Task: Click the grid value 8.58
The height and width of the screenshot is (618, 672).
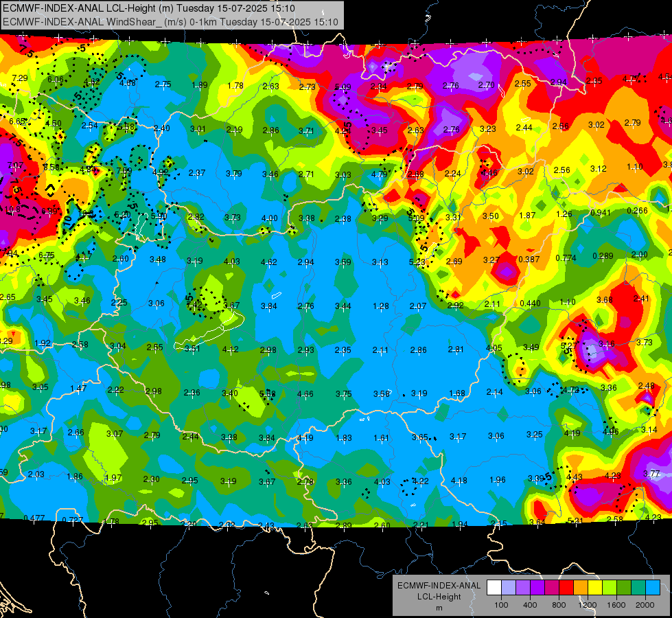Action: click(x=51, y=168)
